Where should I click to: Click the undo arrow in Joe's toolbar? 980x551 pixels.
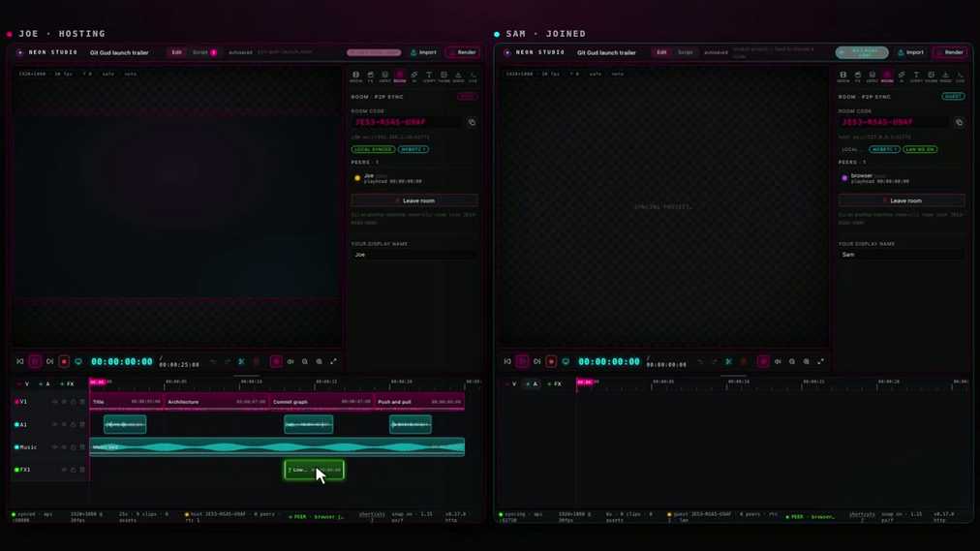click(x=213, y=361)
